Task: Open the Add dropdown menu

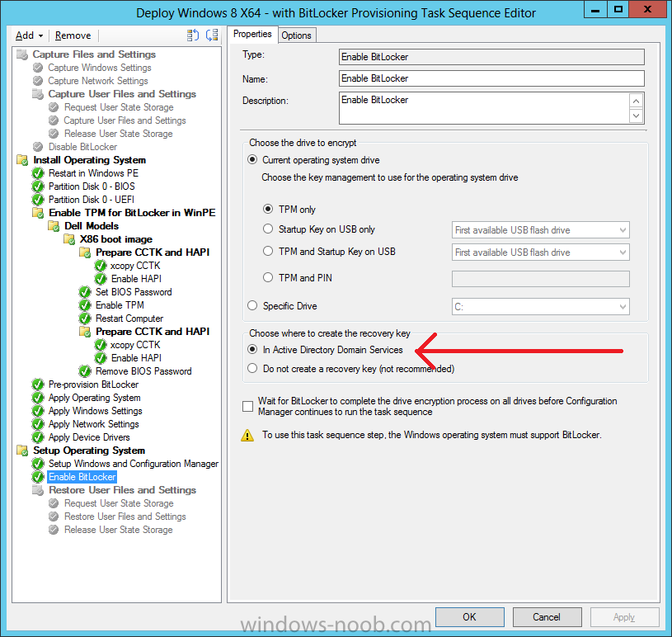Action: coord(29,35)
